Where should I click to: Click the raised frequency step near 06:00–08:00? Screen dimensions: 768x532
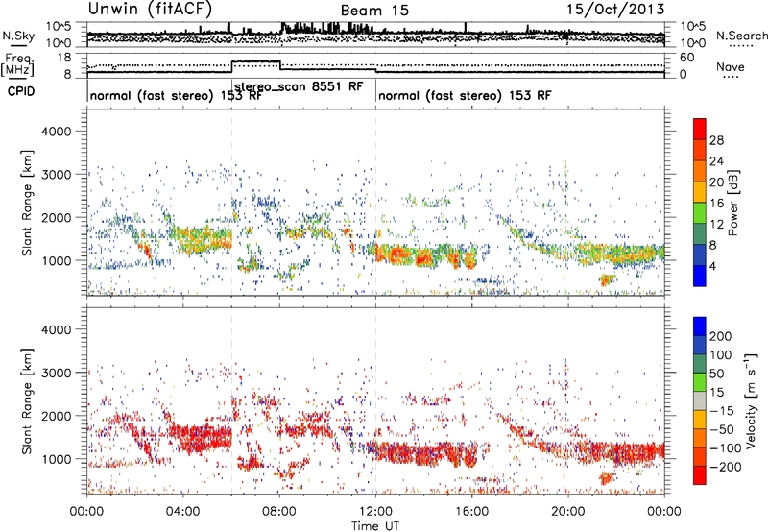tap(255, 61)
